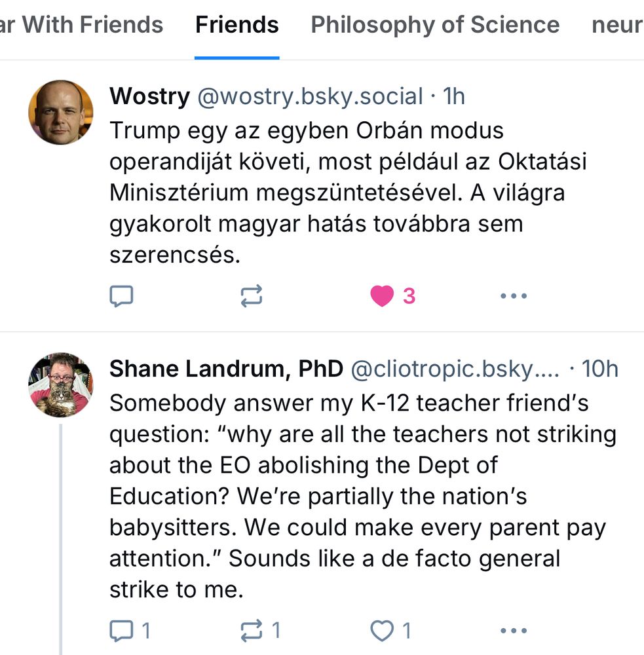The height and width of the screenshot is (655, 644).
Task: Click the Wostry display name
Action: (x=149, y=96)
